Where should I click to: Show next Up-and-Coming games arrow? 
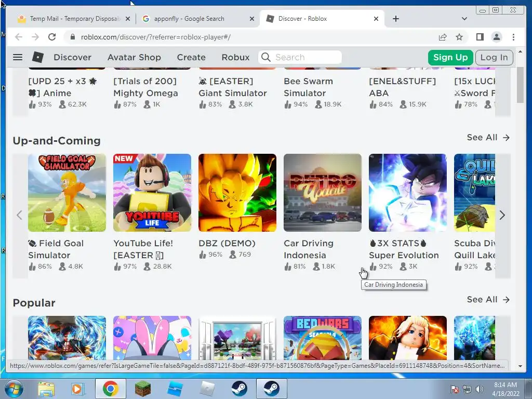click(x=502, y=215)
